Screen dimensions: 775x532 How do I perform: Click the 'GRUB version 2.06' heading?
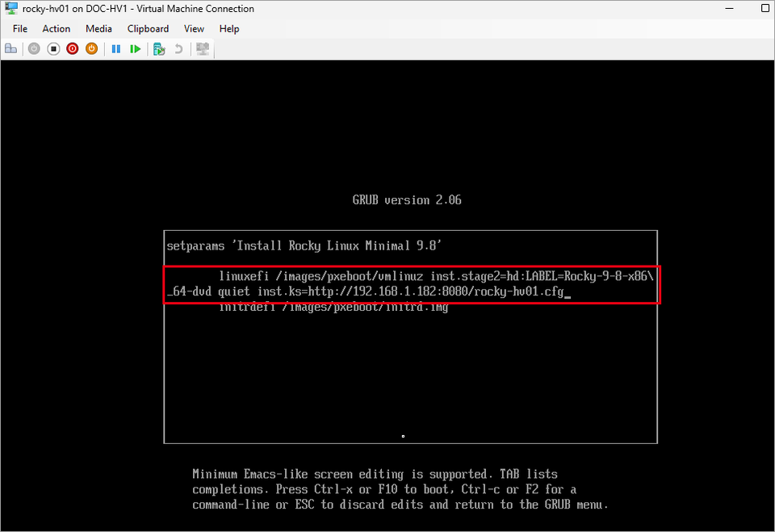pyautogui.click(x=407, y=199)
